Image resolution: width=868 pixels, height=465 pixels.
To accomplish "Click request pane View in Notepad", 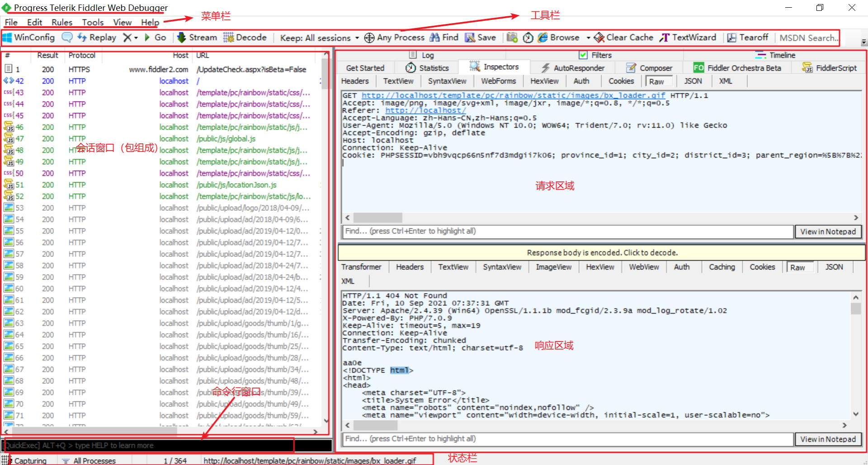I will [x=828, y=232].
